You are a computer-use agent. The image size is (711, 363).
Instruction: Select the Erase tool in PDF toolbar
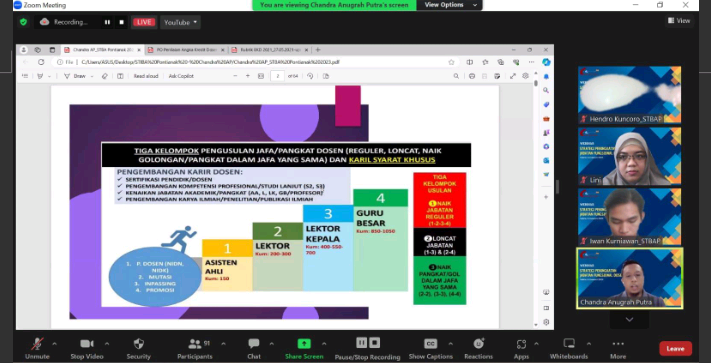click(105, 76)
